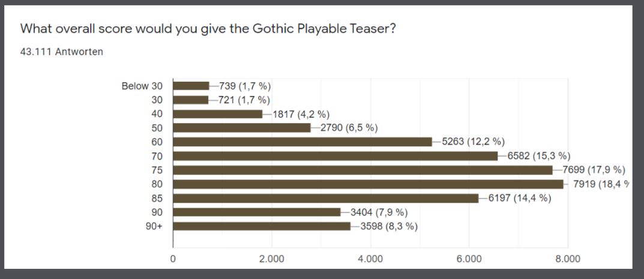This screenshot has height=279, width=644.
Task: Select the bar for score 90
Action: (257, 212)
